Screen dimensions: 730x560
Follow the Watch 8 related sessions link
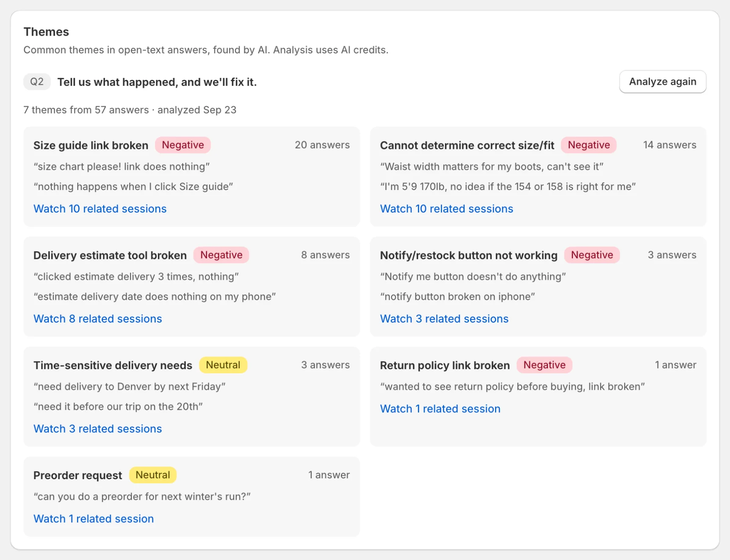tap(98, 319)
